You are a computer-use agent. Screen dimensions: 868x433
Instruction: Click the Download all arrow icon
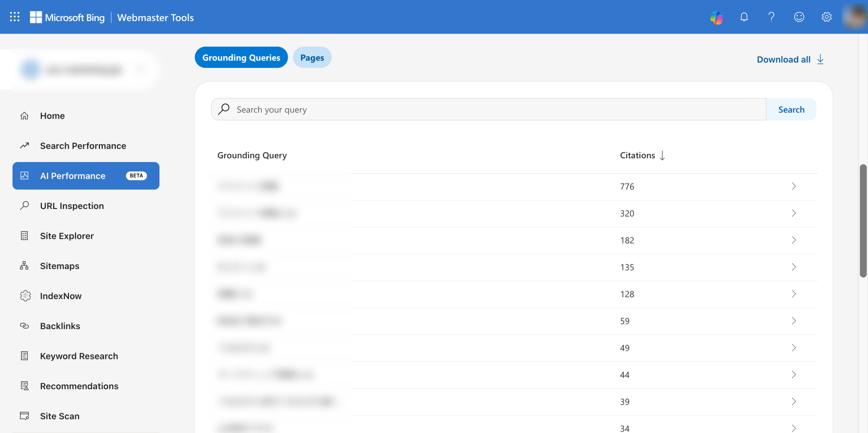tap(820, 59)
